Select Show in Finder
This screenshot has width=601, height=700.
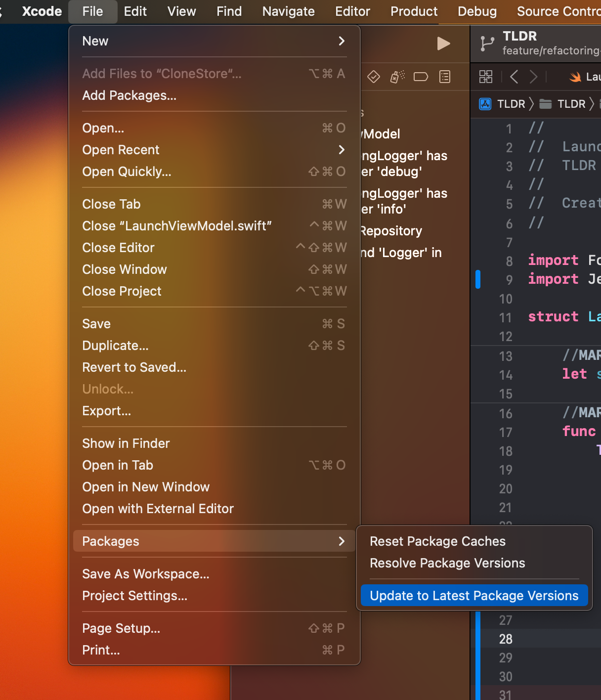(x=215, y=443)
